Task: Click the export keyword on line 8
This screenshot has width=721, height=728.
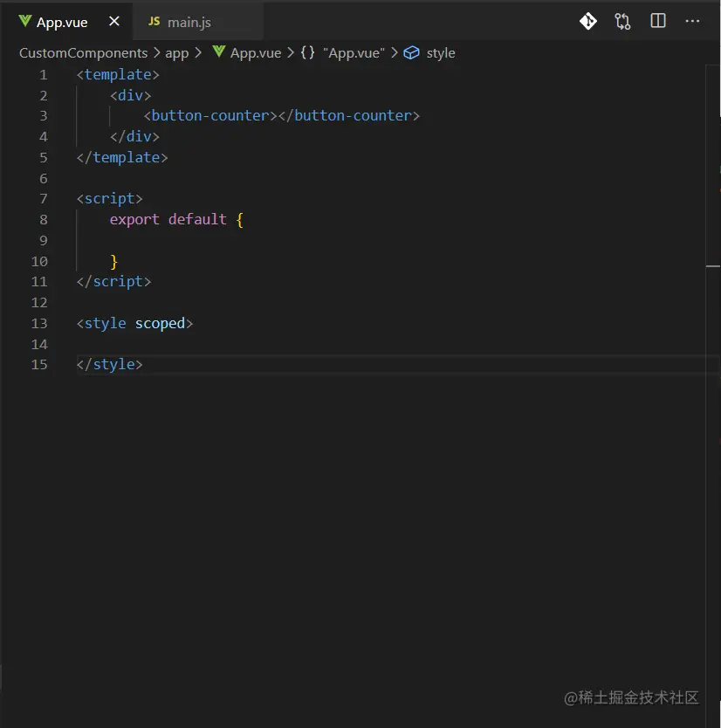Action: coord(134,219)
